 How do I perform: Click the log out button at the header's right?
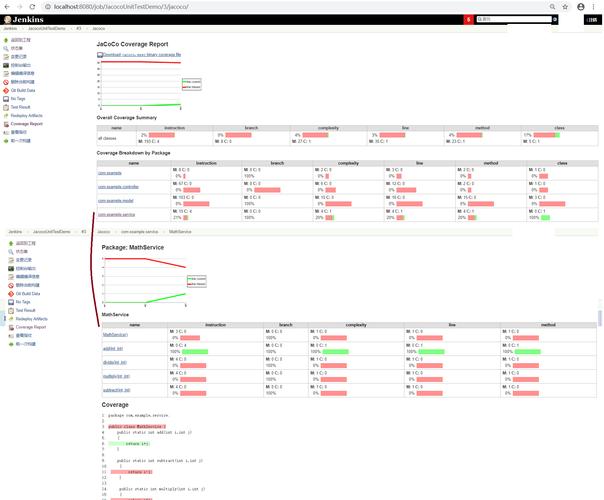pos(592,20)
